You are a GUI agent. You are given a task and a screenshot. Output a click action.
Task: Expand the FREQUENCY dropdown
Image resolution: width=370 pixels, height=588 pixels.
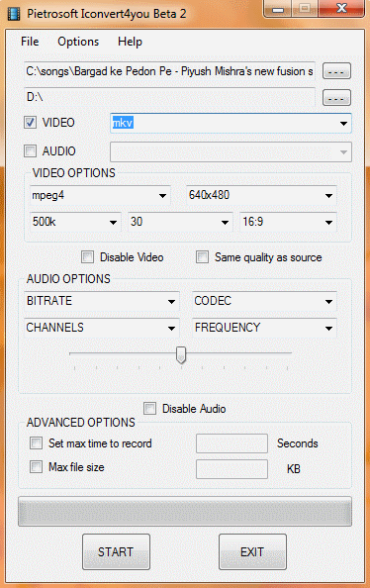264,328
